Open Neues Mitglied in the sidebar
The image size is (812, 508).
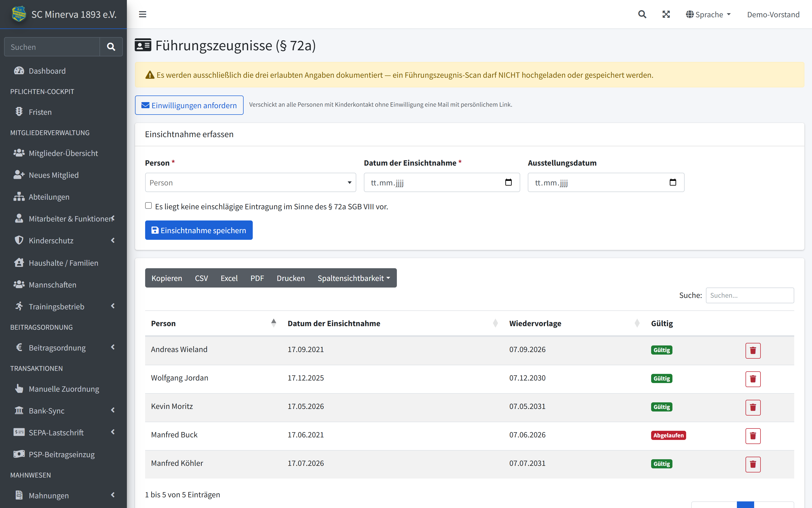[x=63, y=175]
